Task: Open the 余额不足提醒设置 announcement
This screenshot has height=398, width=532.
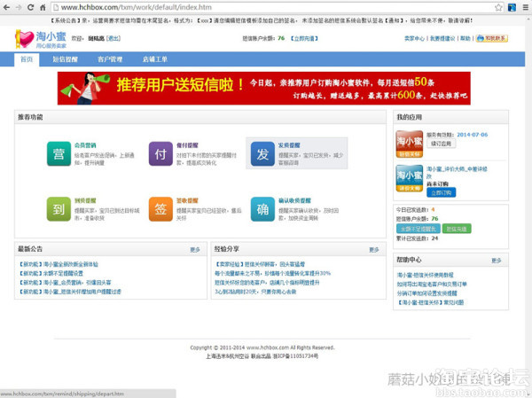Action: pyautogui.click(x=51, y=273)
